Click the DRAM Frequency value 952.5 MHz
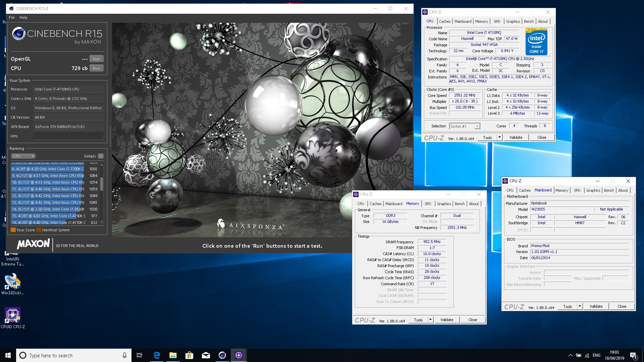 432,242
